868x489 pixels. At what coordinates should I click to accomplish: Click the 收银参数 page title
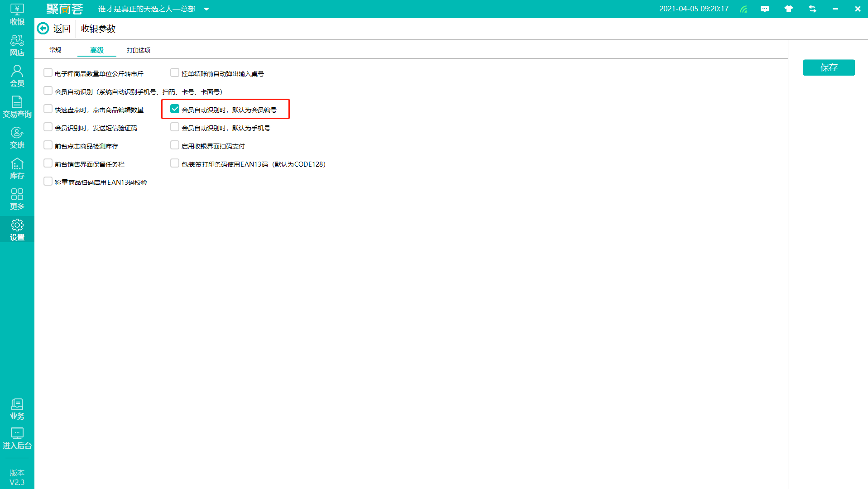(x=98, y=29)
